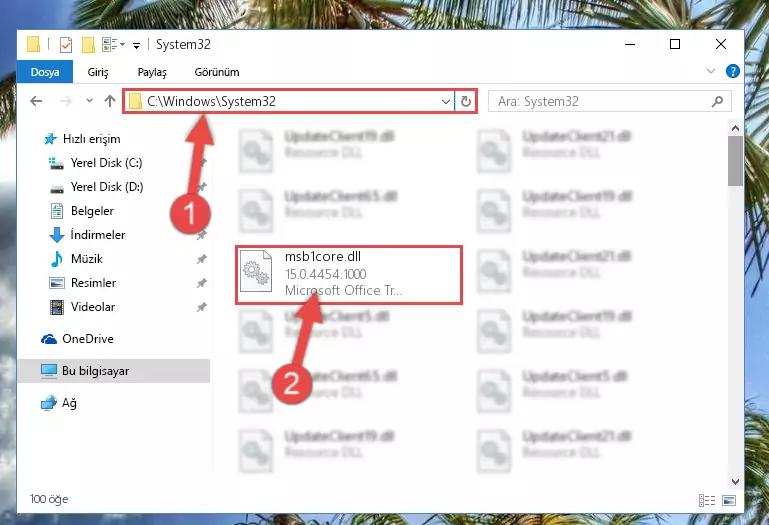The height and width of the screenshot is (525, 769).
Task: Minimize the System32 window
Action: point(630,44)
